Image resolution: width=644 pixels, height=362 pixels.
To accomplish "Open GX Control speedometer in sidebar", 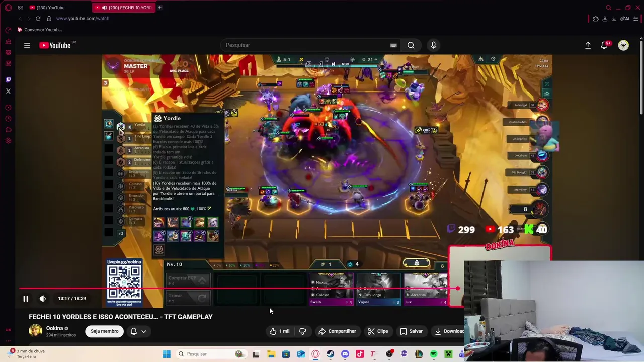I will [x=8, y=30].
